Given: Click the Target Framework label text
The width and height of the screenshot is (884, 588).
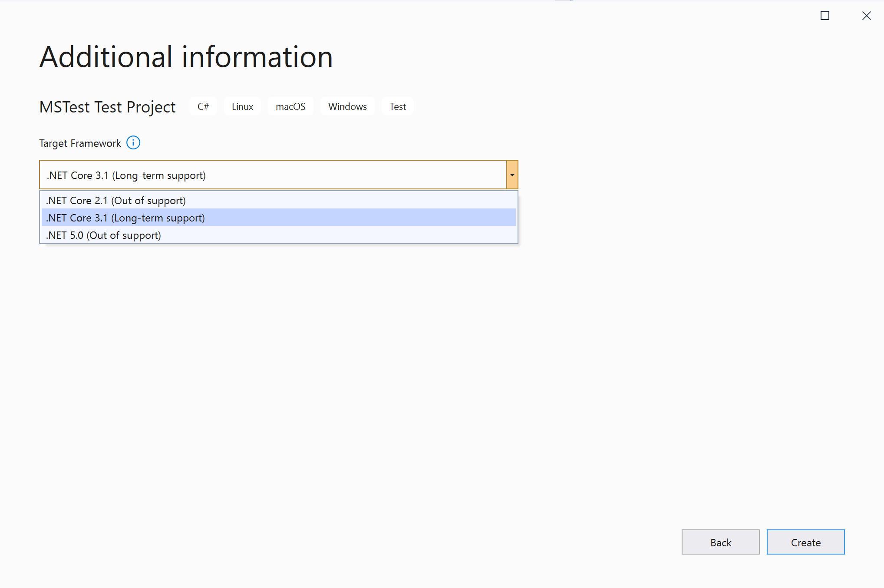Looking at the screenshot, I should [80, 143].
